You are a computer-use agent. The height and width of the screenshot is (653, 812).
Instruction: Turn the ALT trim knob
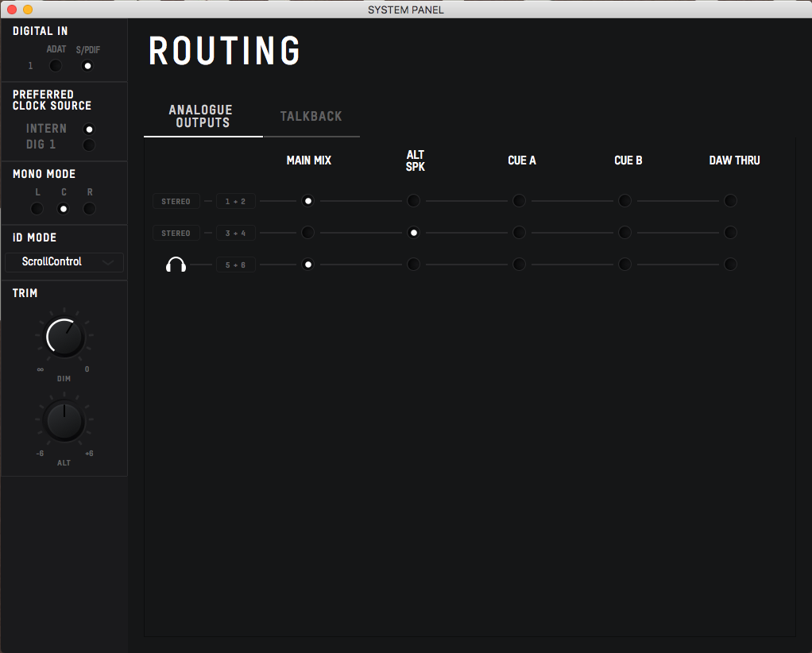point(64,420)
